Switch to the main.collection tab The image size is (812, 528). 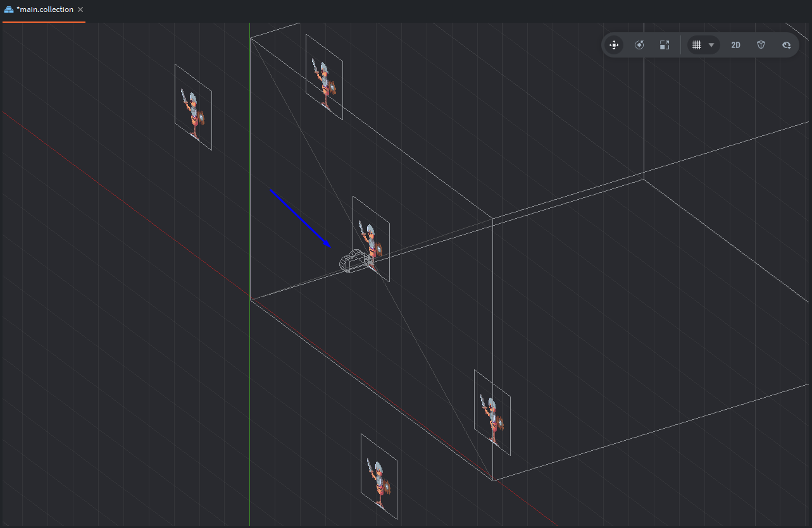click(x=45, y=9)
